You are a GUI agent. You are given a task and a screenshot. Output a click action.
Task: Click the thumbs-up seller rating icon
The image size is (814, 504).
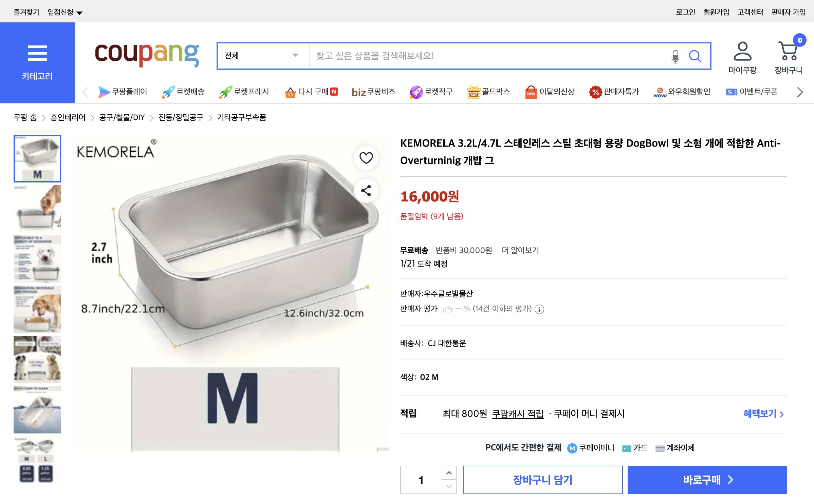coord(448,309)
